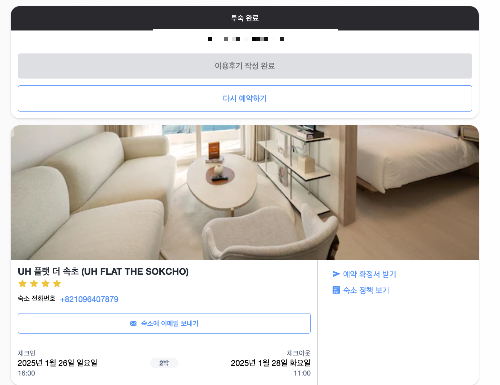Select the 체크인 label

[26, 353]
